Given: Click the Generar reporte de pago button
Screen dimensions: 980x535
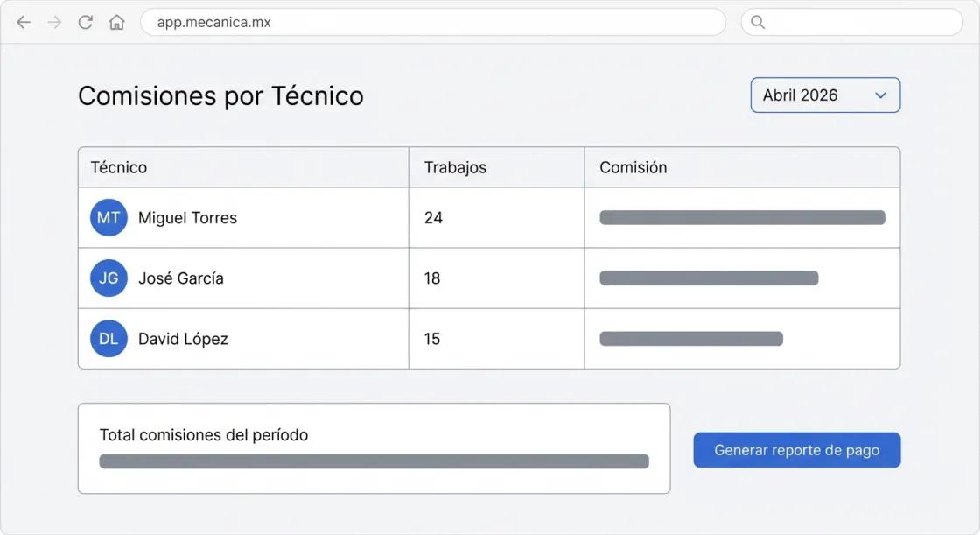Looking at the screenshot, I should click(796, 449).
